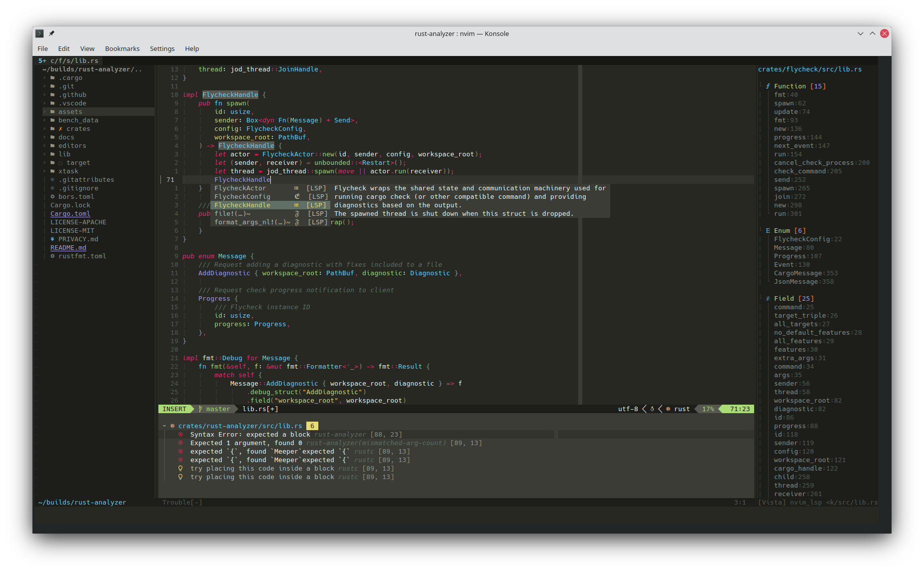Choose FlycheckHandle in the completion popup
The height and width of the screenshot is (572, 924).
270,205
